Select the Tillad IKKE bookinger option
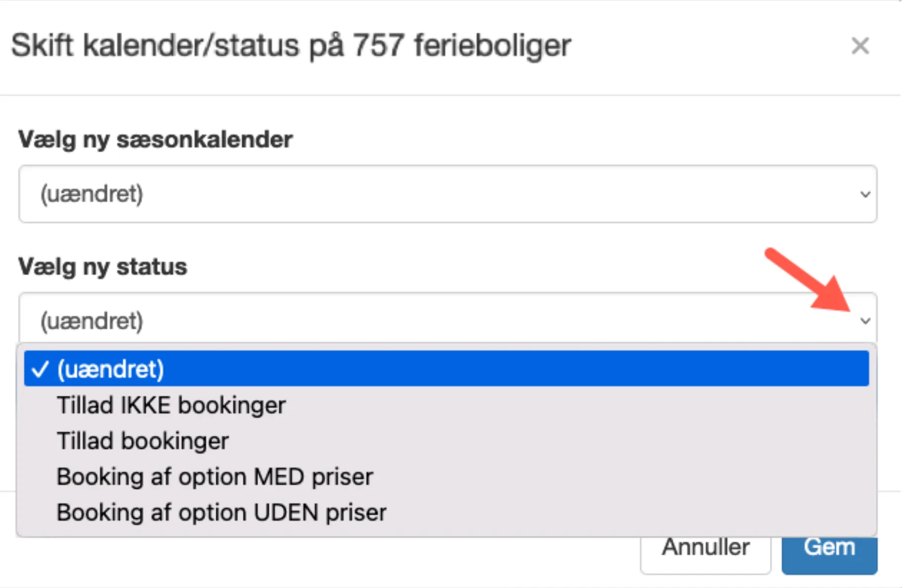The height and width of the screenshot is (588, 902). [171, 405]
